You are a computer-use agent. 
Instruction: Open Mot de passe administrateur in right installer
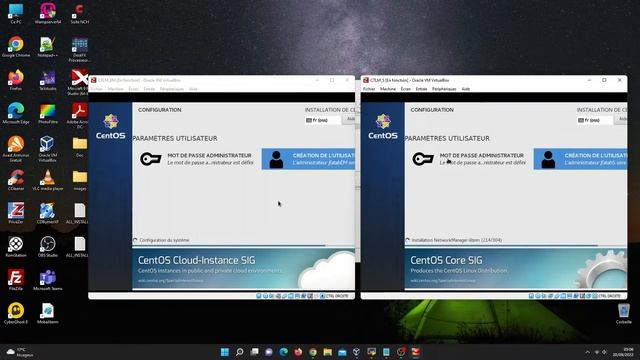469,159
